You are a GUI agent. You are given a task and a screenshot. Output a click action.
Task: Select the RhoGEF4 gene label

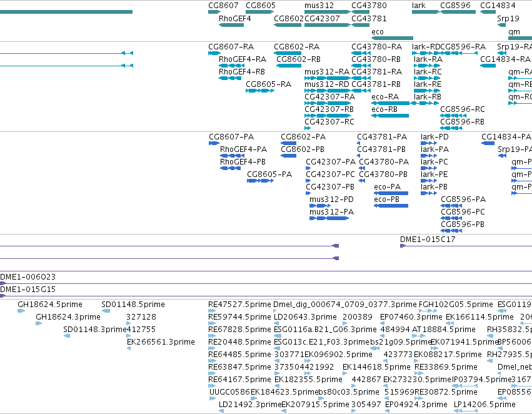pyautogui.click(x=235, y=19)
